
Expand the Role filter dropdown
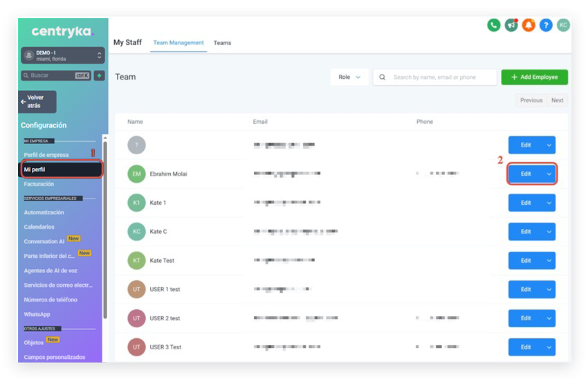point(349,77)
